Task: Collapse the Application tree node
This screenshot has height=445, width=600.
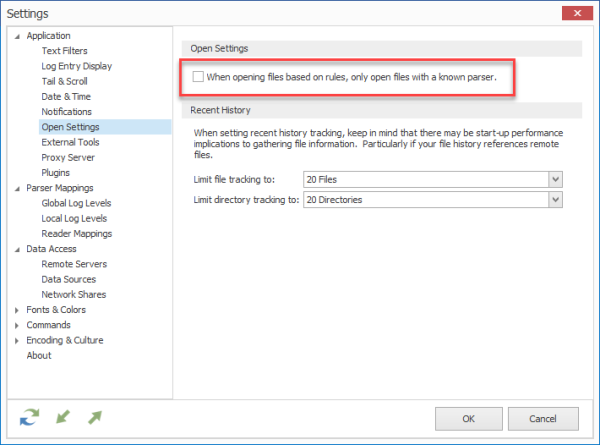Action: coord(17,36)
